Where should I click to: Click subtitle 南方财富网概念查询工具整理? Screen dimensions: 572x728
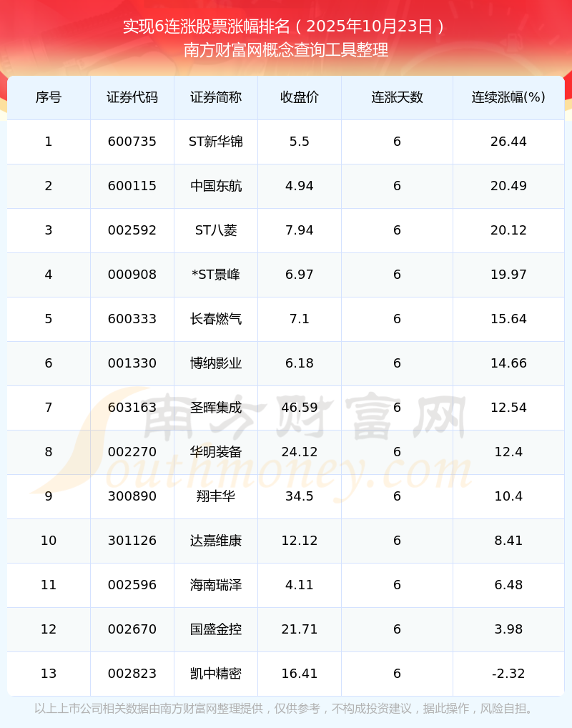pyautogui.click(x=286, y=50)
